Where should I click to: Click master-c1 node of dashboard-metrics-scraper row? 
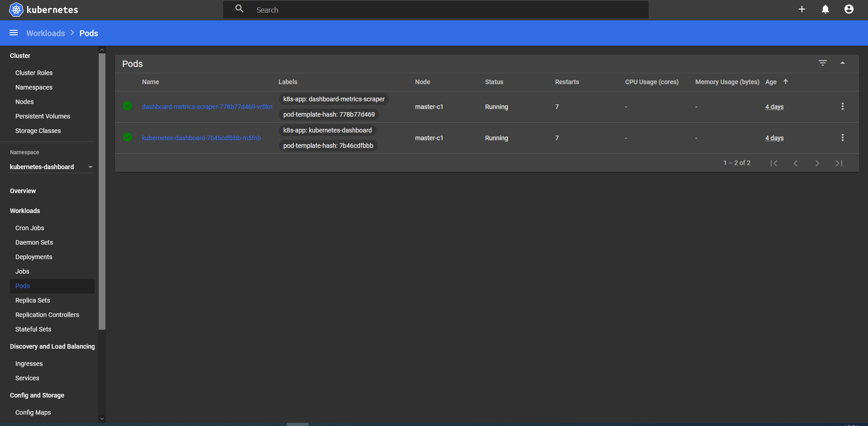point(429,107)
